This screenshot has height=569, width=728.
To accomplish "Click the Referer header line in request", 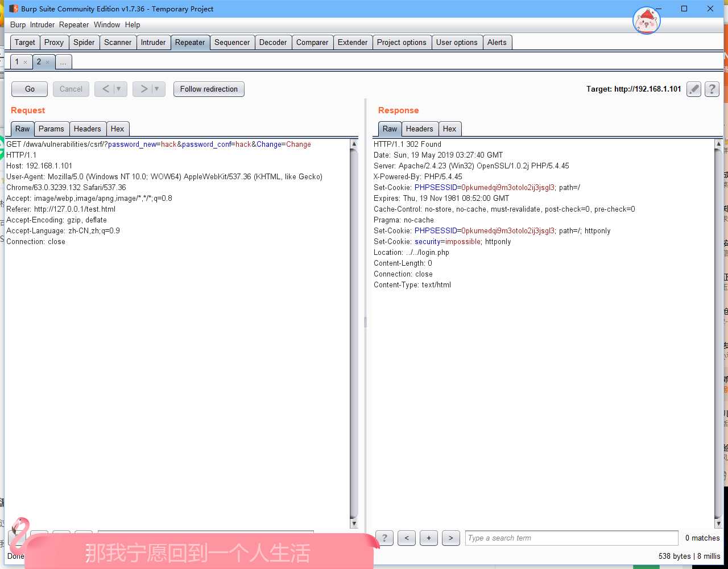I will pyautogui.click(x=61, y=209).
